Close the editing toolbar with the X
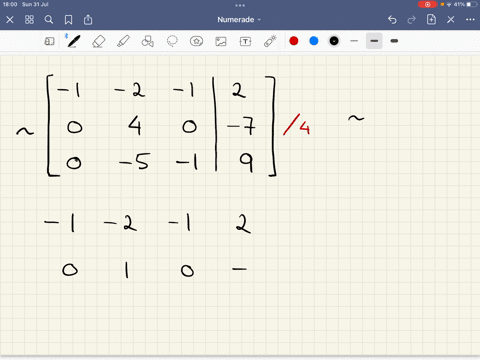This screenshot has height=360, width=480. (x=451, y=20)
